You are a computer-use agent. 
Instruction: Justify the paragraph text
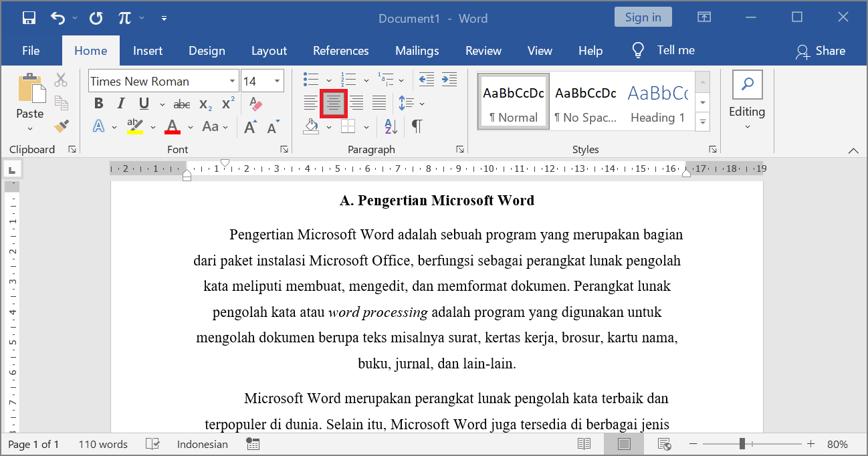379,103
